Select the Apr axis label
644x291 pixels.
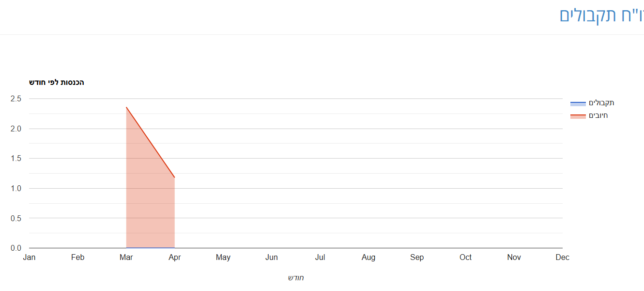175,258
